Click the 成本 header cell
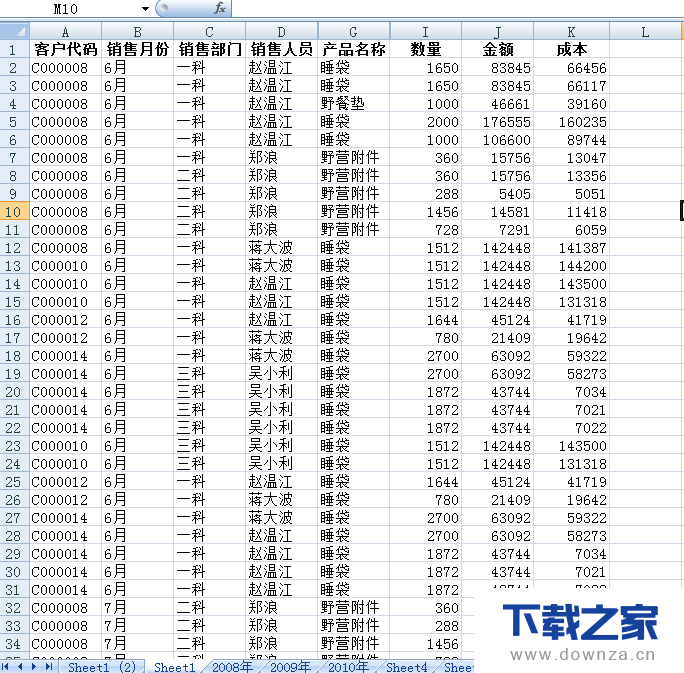This screenshot has width=684, height=673. click(571, 49)
